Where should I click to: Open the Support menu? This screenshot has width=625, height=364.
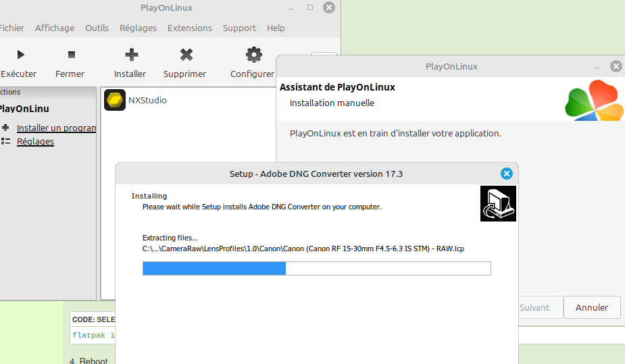pos(239,28)
